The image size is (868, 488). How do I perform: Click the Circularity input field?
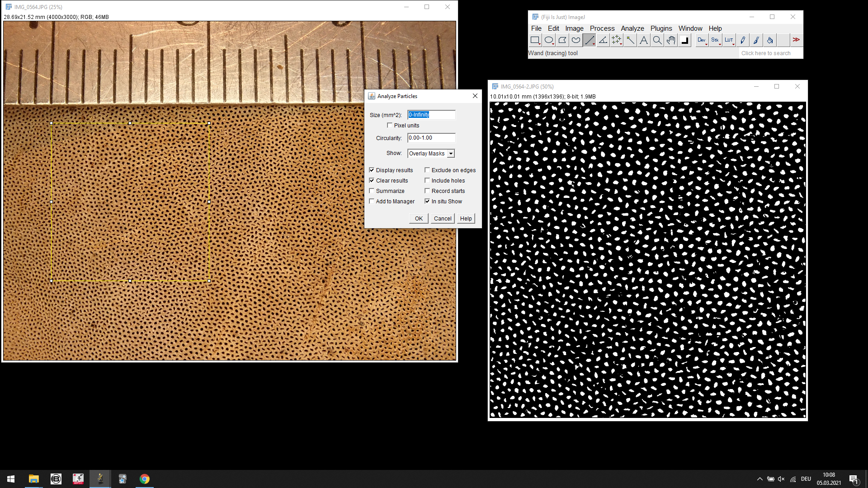click(x=431, y=138)
